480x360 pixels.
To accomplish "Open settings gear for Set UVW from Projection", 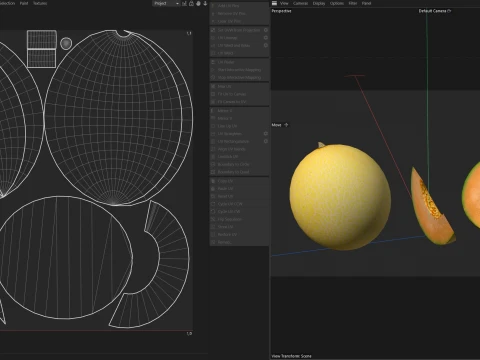I will point(266,30).
